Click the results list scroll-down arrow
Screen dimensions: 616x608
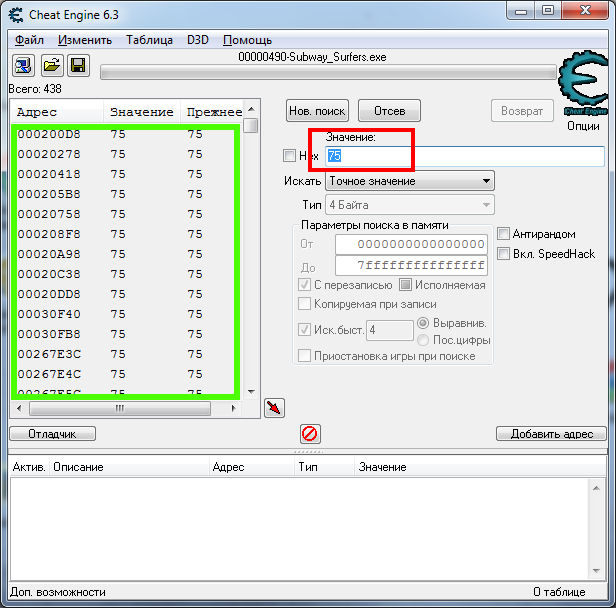point(251,392)
